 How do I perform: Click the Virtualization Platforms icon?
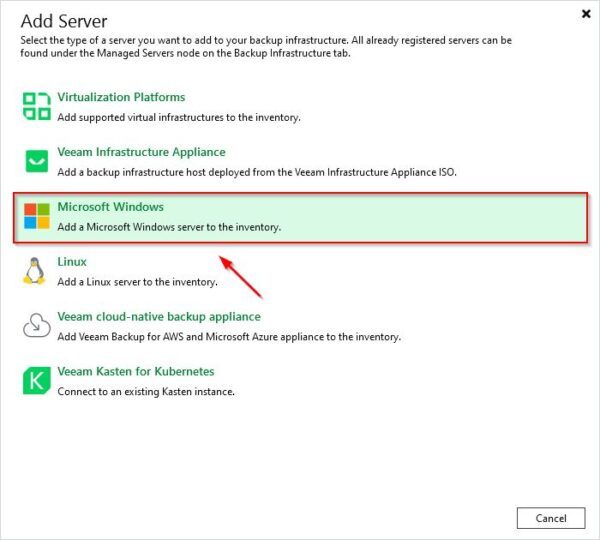point(36,106)
